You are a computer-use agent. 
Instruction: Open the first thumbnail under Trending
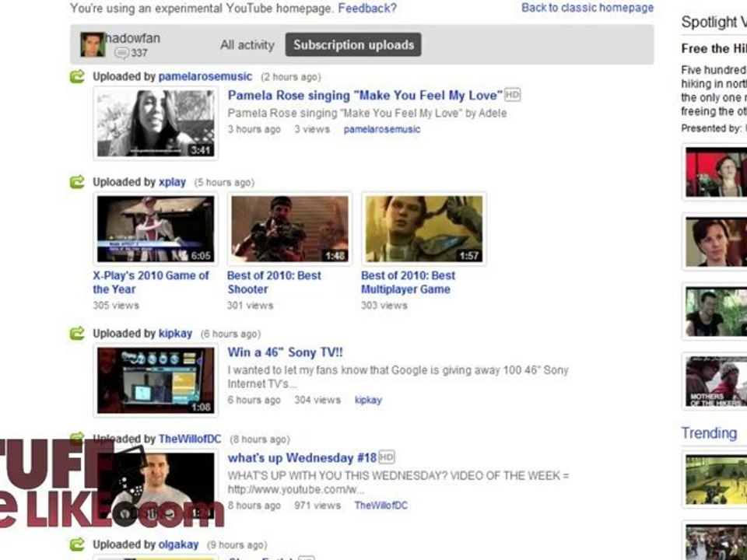pos(715,480)
